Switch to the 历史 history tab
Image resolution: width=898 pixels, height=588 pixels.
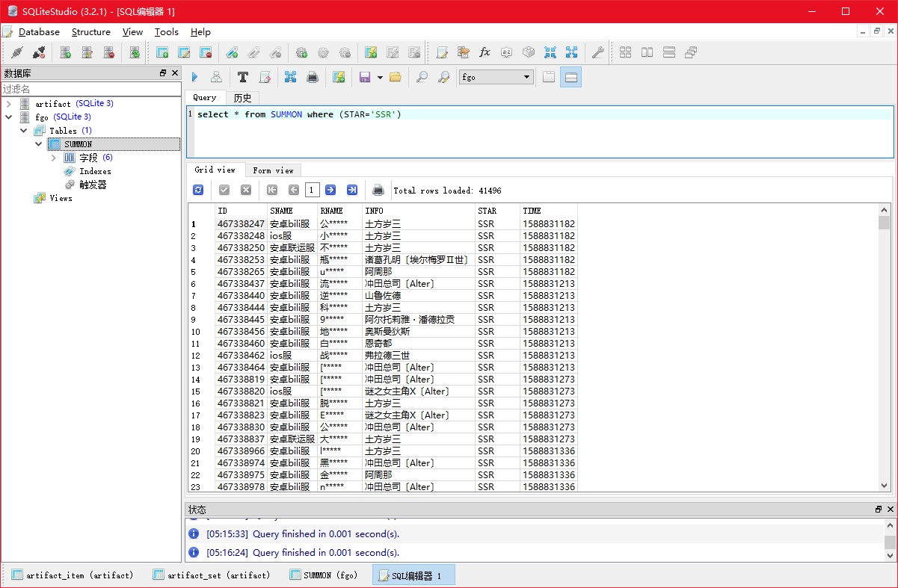click(242, 98)
